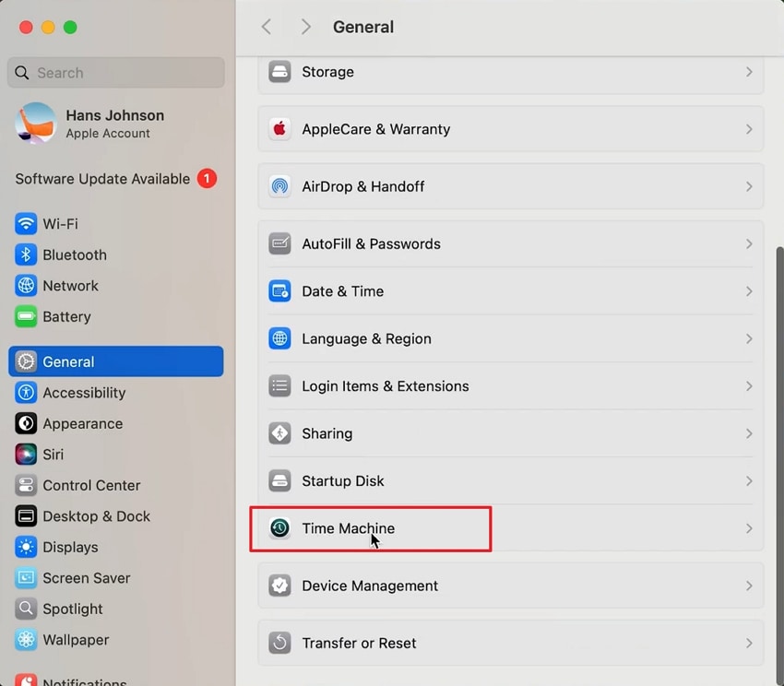Click the Date & Time calendar icon
The width and height of the screenshot is (784, 686).
click(x=279, y=291)
